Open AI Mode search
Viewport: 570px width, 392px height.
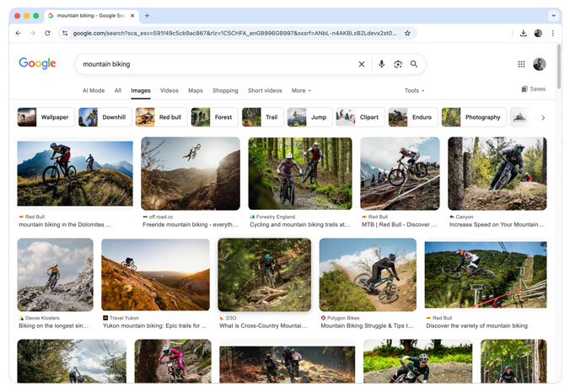[94, 90]
